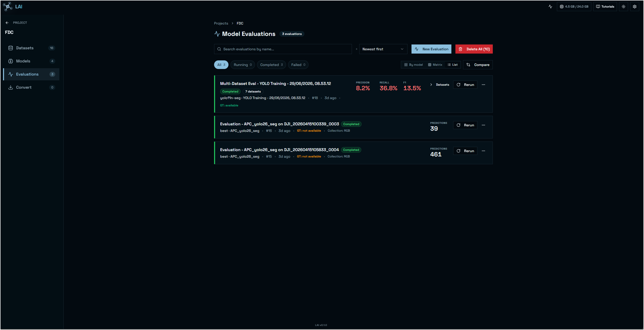The height and width of the screenshot is (330, 644).
Task: Open three-dot menu for Multi-Dataset Eval
Action: [483, 85]
